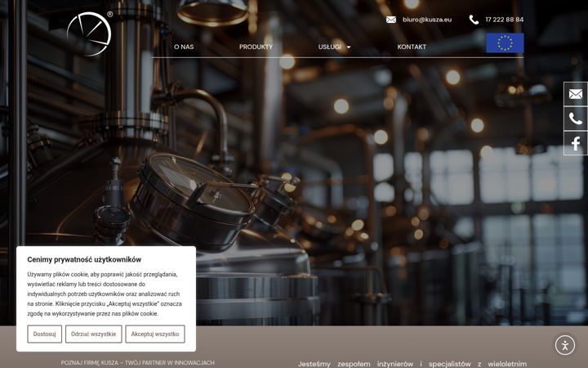Click text 'POZNAJ FIRMĘ KUSZA – TWÓJ PARTNER W INNOWACJACH'
Viewport: 588px width, 368px height.
tap(138, 363)
